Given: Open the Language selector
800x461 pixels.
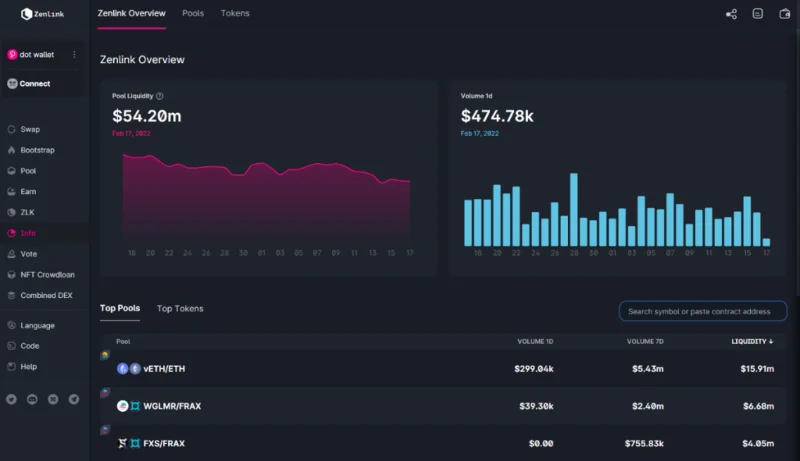Looking at the screenshot, I should [37, 325].
